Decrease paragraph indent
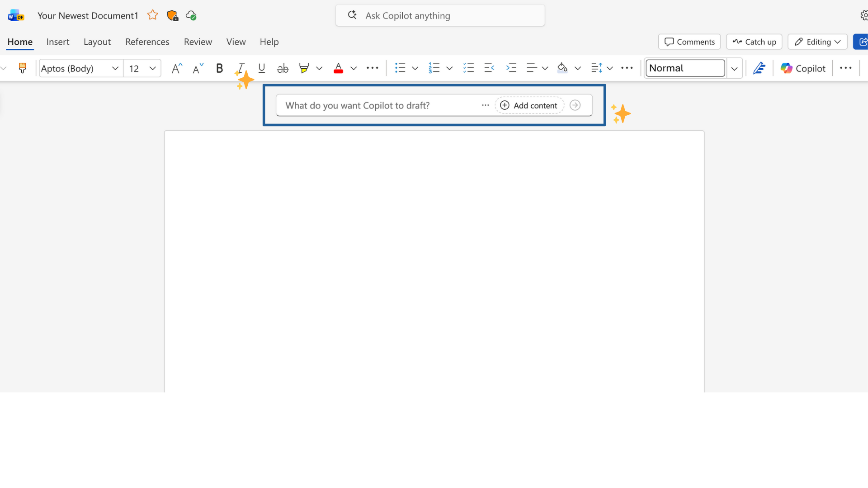The height and width of the screenshot is (488, 868). (x=489, y=68)
